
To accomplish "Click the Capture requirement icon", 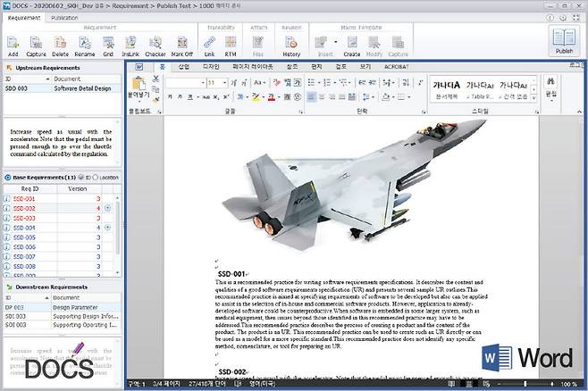I will click(x=36, y=43).
